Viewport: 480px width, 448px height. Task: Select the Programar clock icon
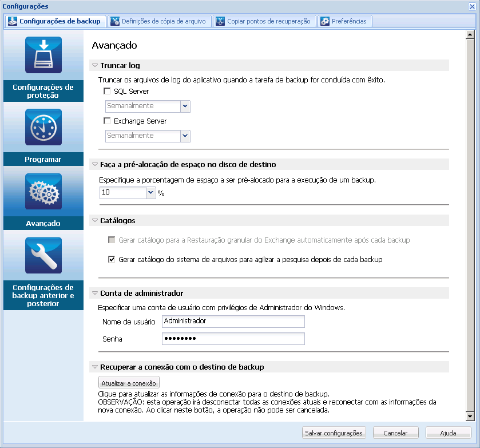tap(43, 127)
